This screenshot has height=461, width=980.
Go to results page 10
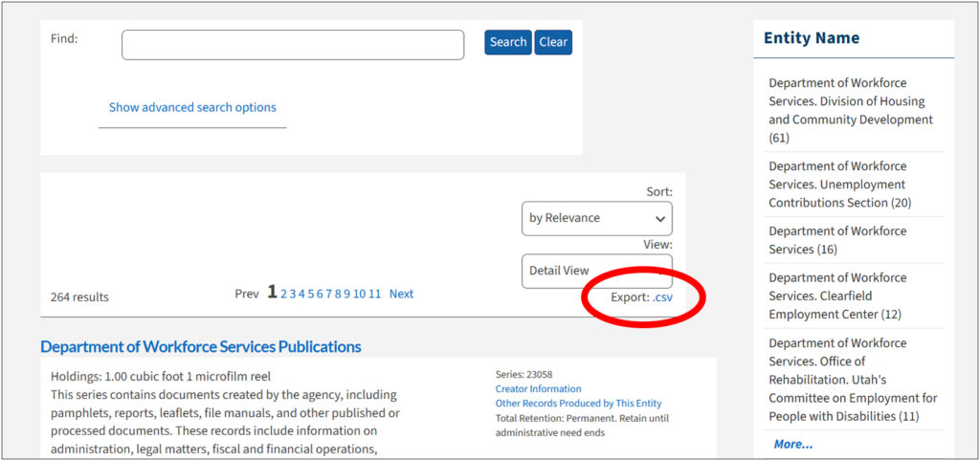(x=360, y=295)
